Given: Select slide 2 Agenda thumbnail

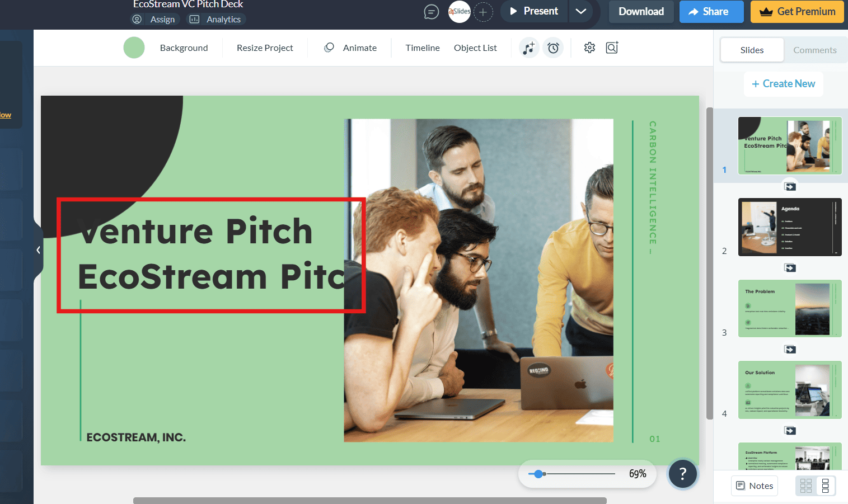Looking at the screenshot, I should click(x=790, y=227).
